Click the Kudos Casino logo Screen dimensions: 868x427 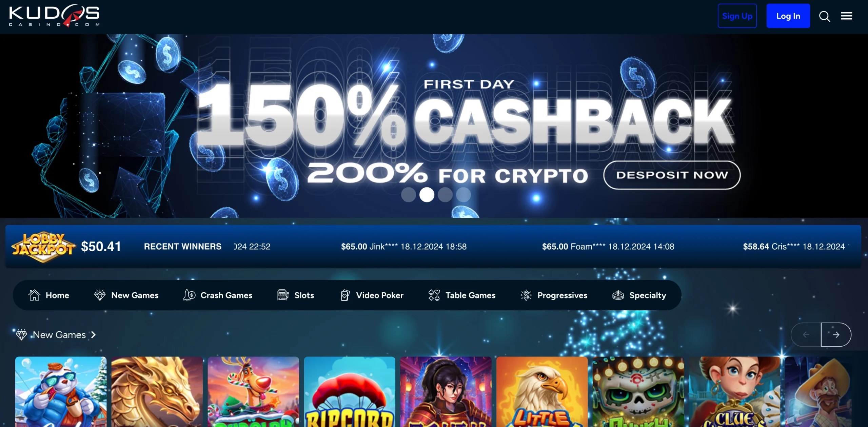point(54,16)
